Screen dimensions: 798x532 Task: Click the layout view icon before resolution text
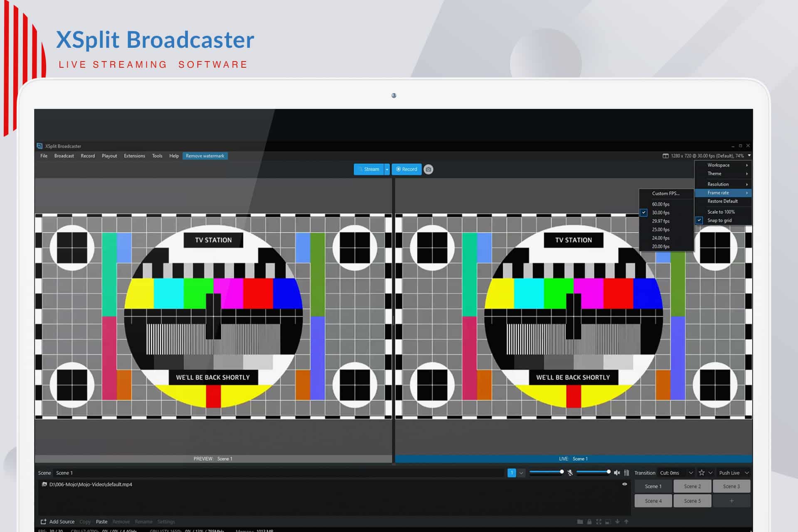[x=665, y=156]
